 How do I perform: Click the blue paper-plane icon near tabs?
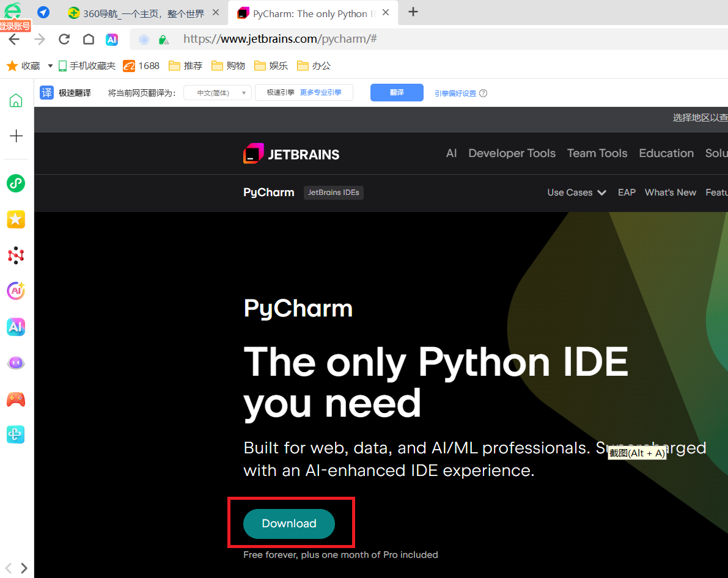pos(43,13)
